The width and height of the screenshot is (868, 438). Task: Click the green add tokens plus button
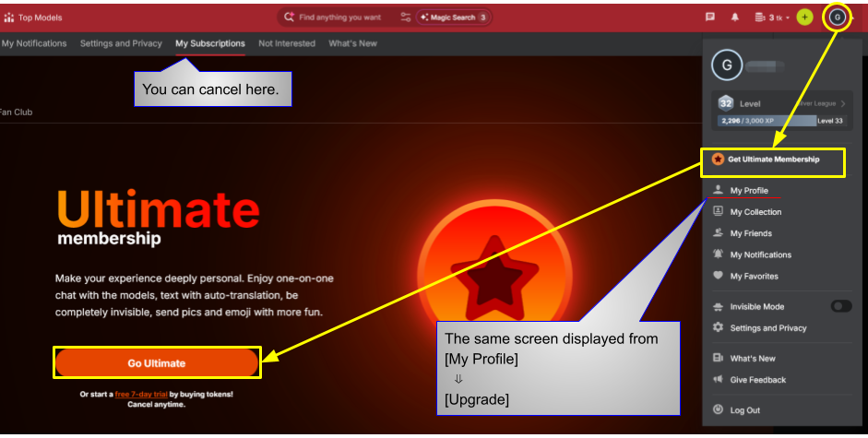804,18
